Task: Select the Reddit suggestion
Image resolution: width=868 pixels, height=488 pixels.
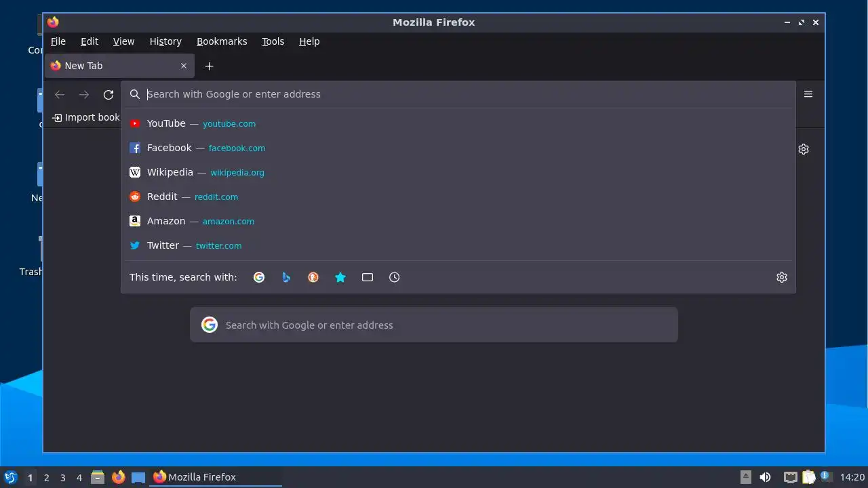Action: coord(458,197)
